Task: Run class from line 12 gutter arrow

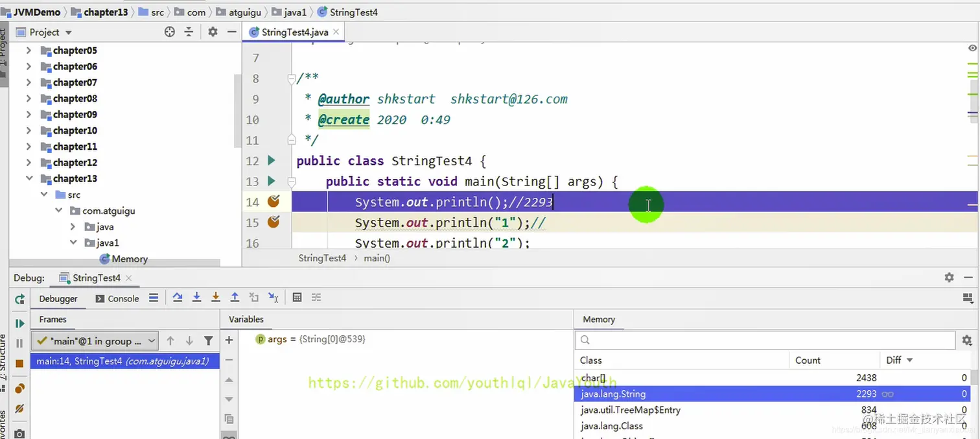Action: 272,161
